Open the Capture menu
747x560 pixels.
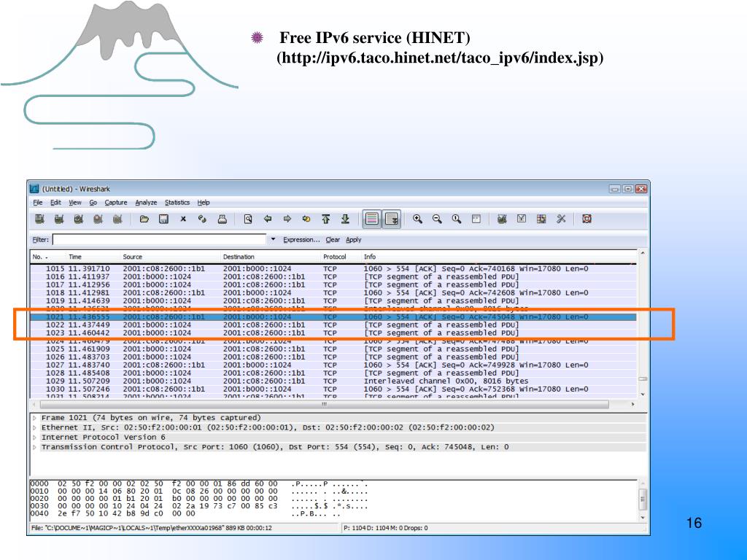pyautogui.click(x=116, y=203)
